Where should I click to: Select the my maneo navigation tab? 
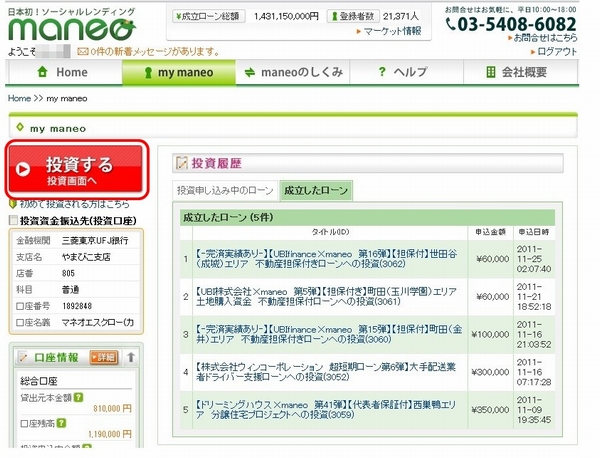coord(179,72)
